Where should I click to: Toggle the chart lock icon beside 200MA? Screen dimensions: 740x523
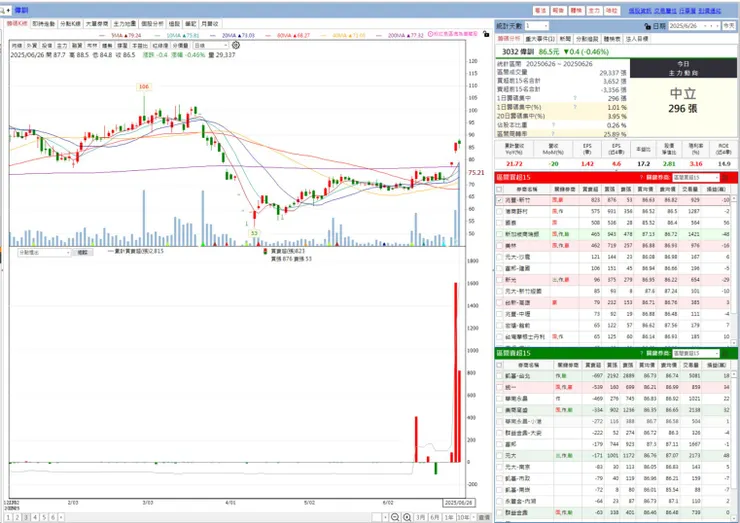(x=486, y=34)
